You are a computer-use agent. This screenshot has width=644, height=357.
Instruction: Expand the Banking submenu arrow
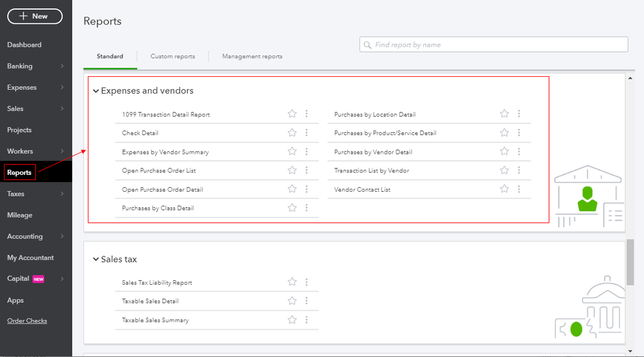(62, 66)
